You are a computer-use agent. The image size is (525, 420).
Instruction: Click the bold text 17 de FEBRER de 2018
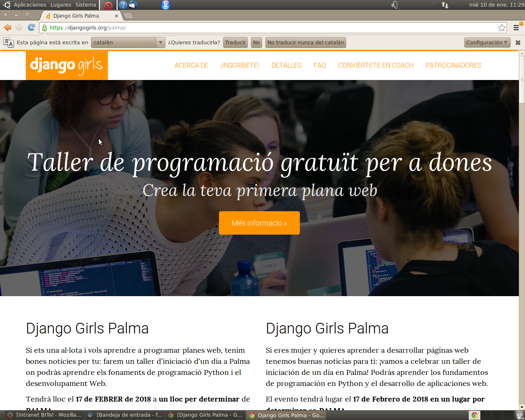coord(113,399)
